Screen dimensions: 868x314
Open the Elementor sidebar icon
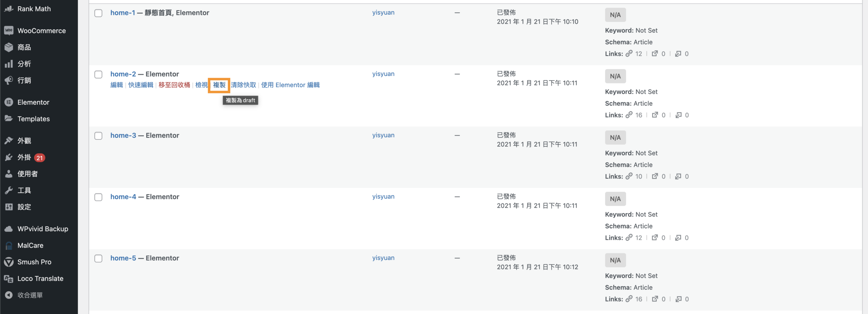point(9,102)
